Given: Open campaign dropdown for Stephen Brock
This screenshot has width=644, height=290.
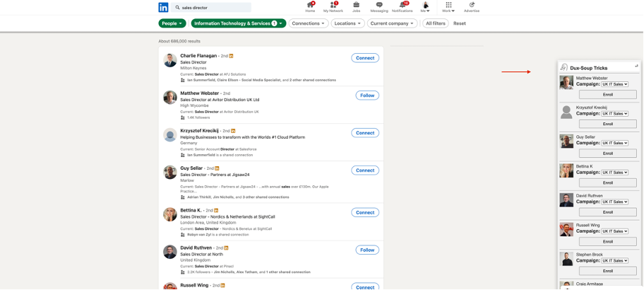Looking at the screenshot, I should coord(615,261).
